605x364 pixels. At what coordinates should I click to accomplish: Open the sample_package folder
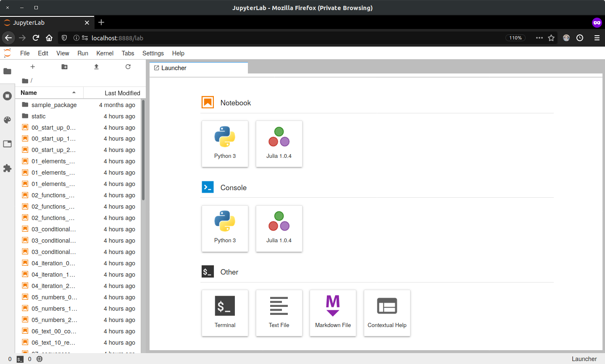coord(54,105)
